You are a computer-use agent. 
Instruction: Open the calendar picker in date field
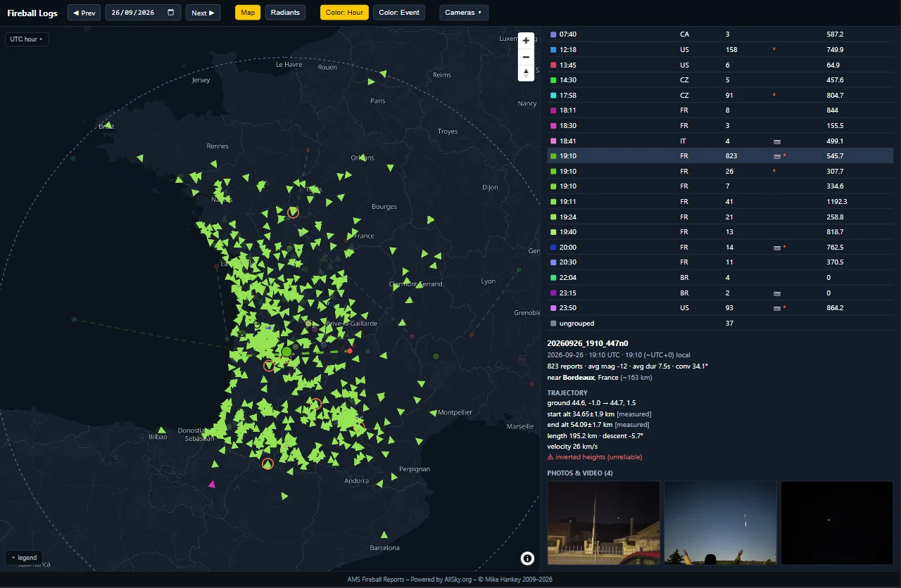(x=171, y=13)
